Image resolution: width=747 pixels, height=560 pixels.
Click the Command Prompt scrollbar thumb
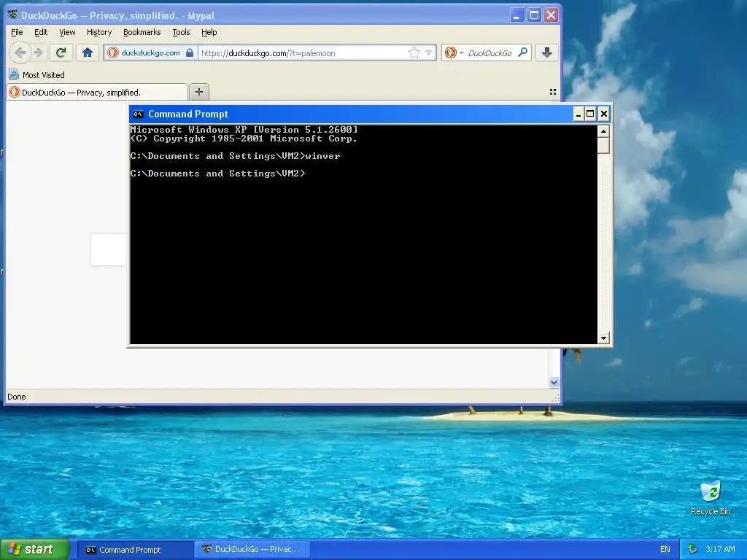603,145
